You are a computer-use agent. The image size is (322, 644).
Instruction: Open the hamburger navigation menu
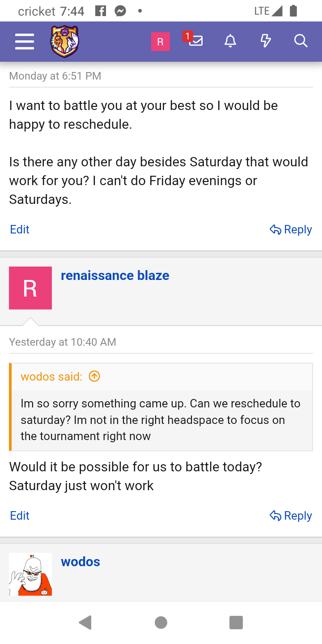click(25, 42)
